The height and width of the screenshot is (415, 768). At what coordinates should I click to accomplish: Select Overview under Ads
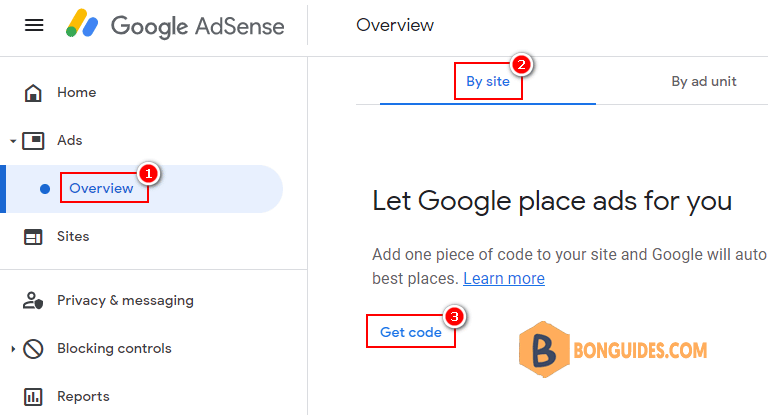pyautogui.click(x=101, y=188)
